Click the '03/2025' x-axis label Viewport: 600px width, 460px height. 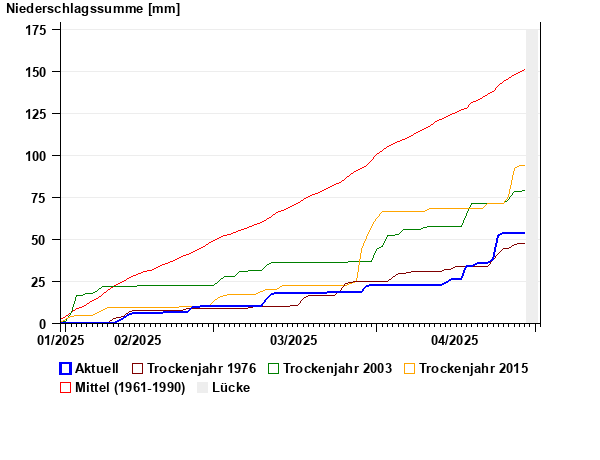click(x=293, y=340)
